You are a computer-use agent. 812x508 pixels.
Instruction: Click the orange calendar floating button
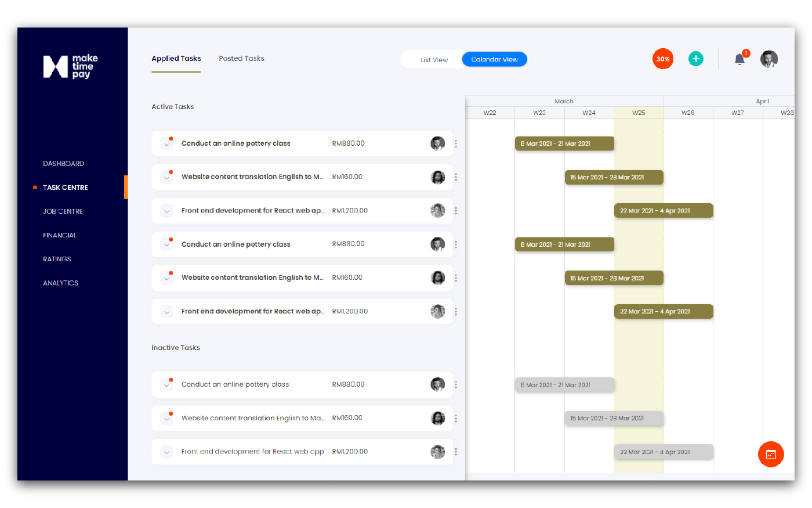tap(771, 454)
